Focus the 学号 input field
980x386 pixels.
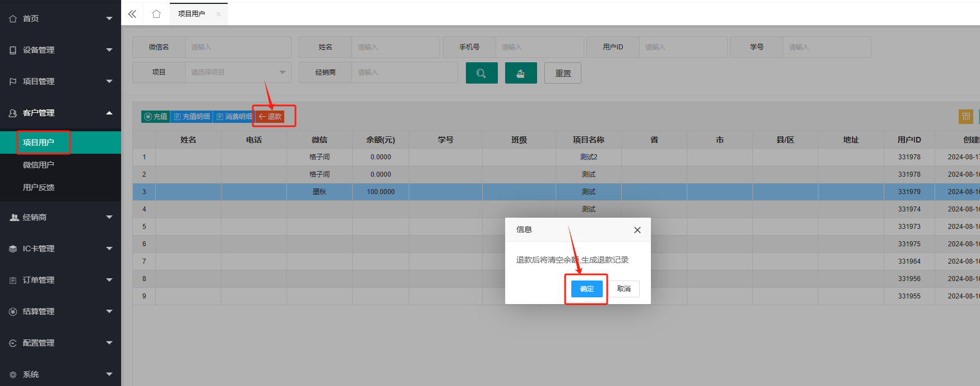[827, 47]
